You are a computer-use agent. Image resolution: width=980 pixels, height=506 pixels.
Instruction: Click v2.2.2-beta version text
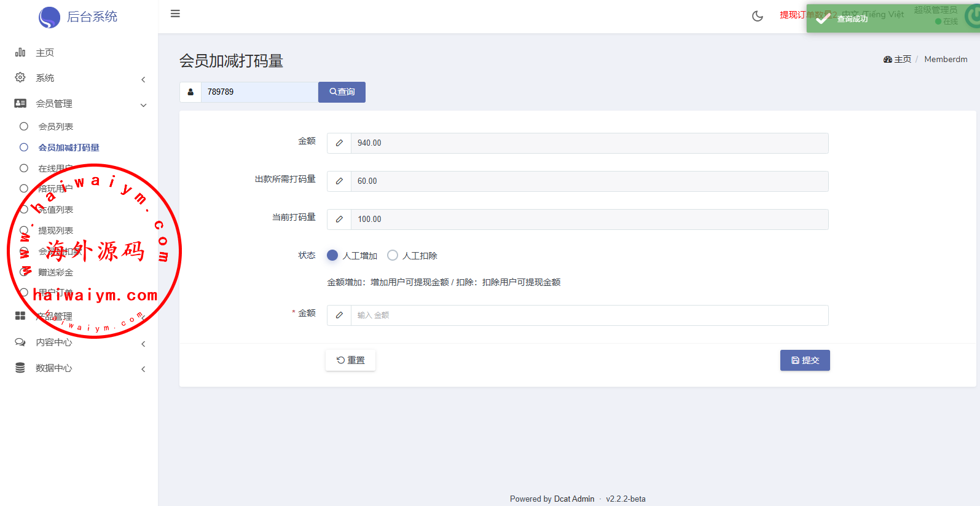(625, 499)
